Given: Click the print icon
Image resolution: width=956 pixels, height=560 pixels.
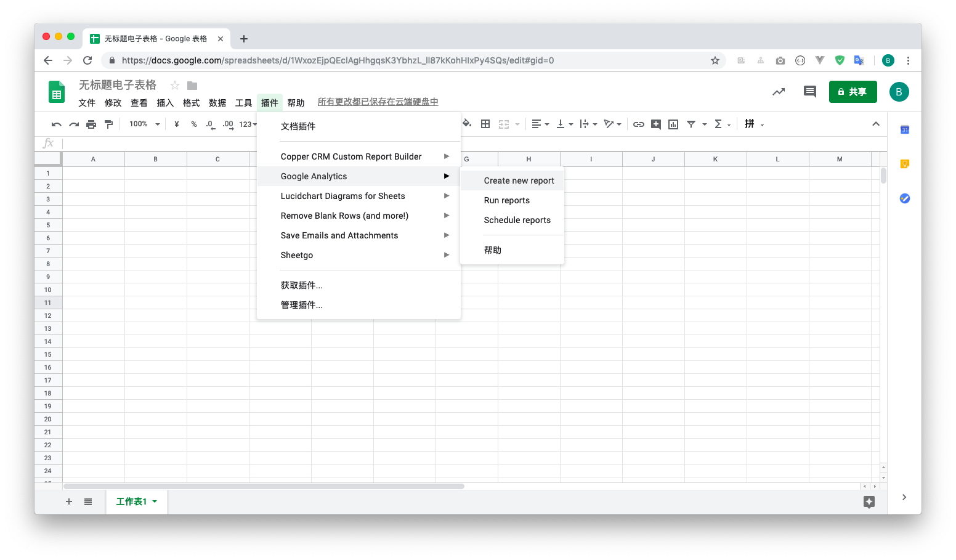Looking at the screenshot, I should coord(91,124).
